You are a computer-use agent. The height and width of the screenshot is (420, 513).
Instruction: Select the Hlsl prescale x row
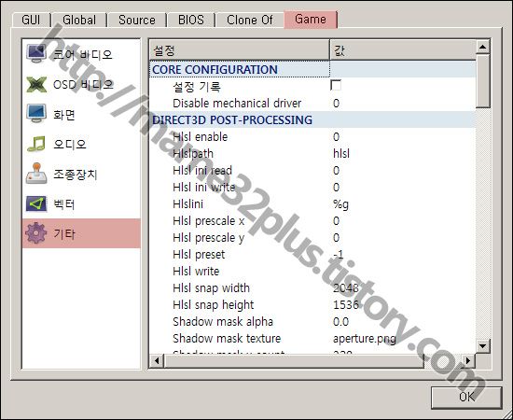pos(312,221)
